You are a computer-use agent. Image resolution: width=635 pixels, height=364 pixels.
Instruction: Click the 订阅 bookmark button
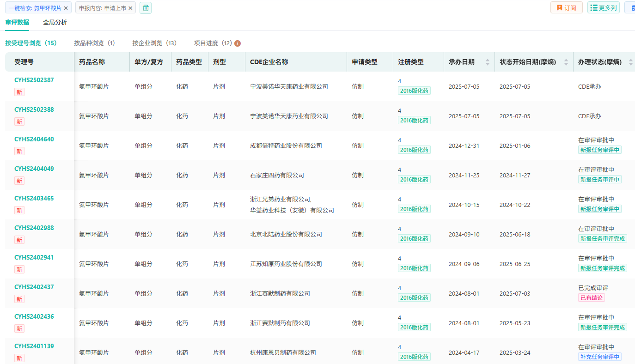tap(566, 8)
